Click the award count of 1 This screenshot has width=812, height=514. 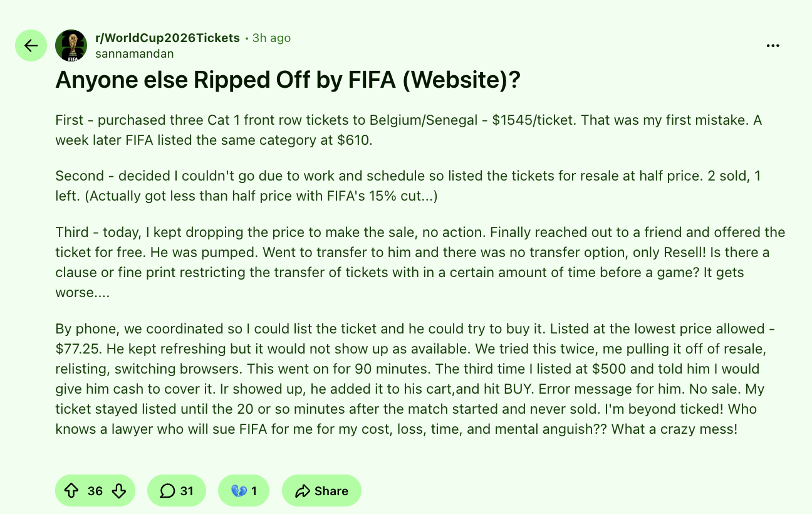pos(254,491)
